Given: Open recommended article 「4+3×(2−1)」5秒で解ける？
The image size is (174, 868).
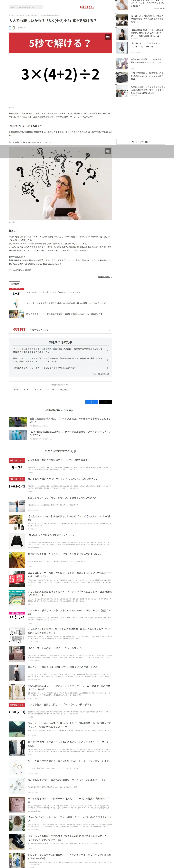Looking at the screenshot, I should (60, 705).
